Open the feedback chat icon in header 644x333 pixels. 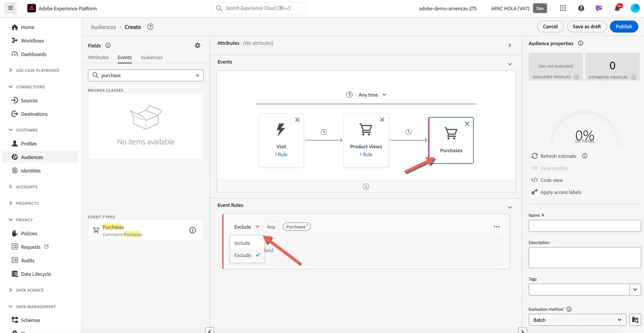pos(599,8)
